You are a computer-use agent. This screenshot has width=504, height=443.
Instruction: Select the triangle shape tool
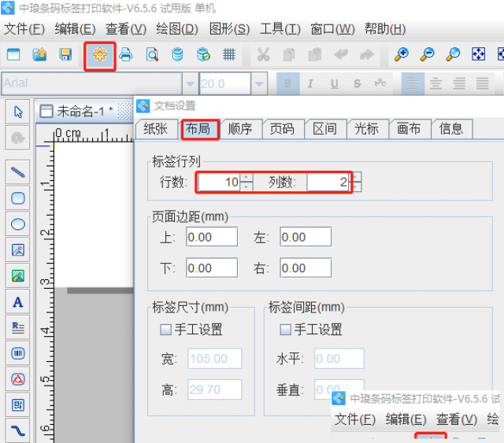point(18,379)
